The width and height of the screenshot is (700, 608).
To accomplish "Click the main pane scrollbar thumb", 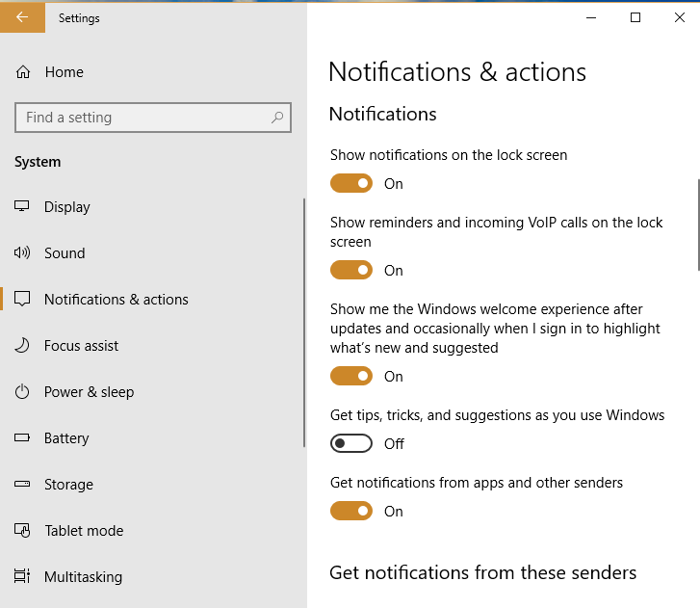I will (x=698, y=225).
